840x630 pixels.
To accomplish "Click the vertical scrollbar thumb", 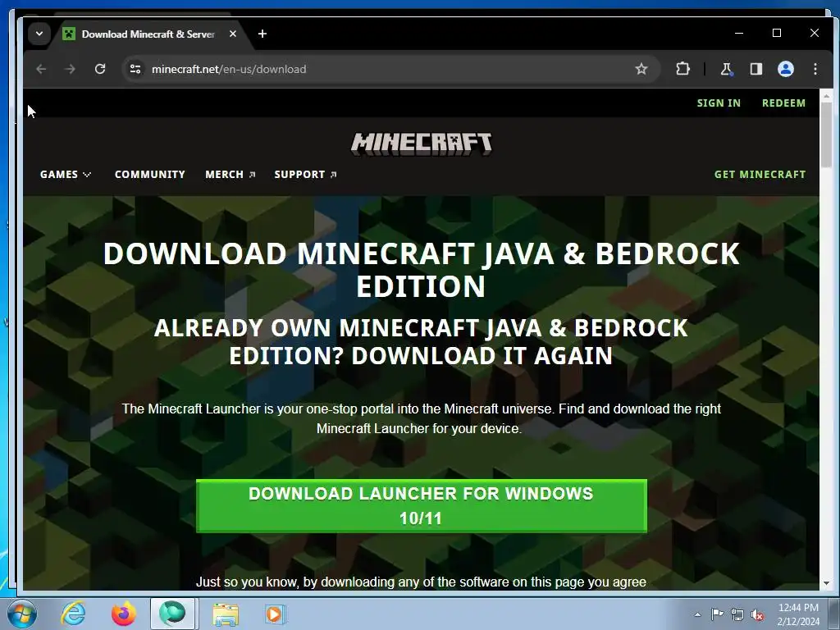I will (826, 135).
